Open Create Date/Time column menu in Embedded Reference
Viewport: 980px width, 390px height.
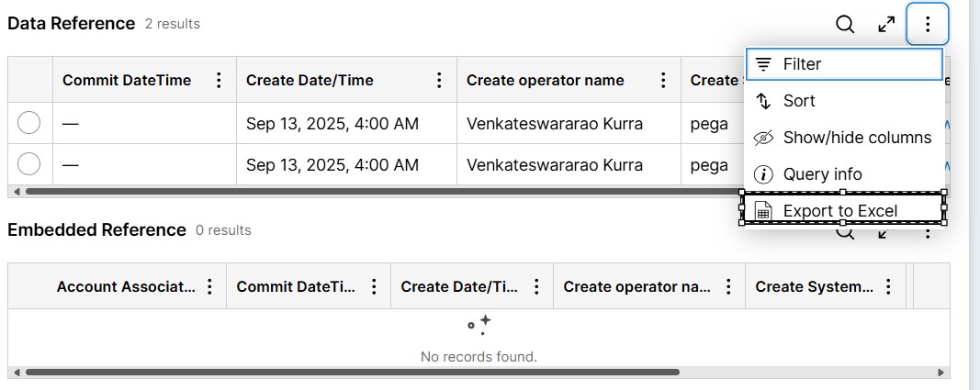[x=536, y=287]
